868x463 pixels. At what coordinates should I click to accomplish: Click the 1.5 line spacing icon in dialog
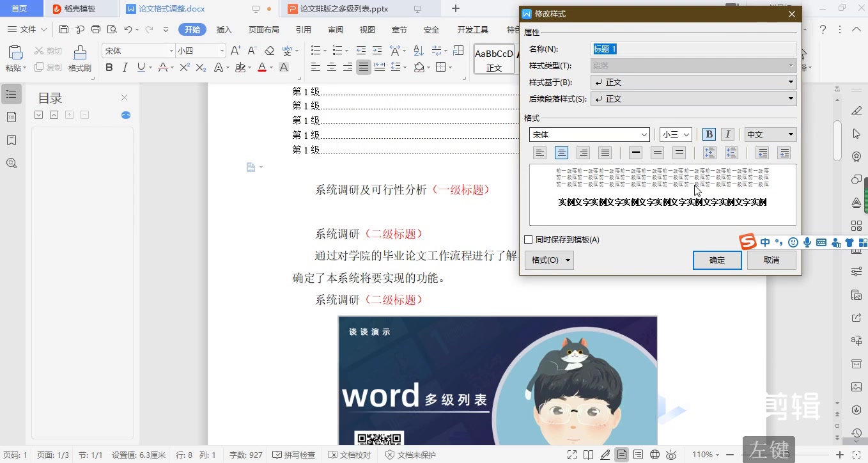pyautogui.click(x=658, y=153)
